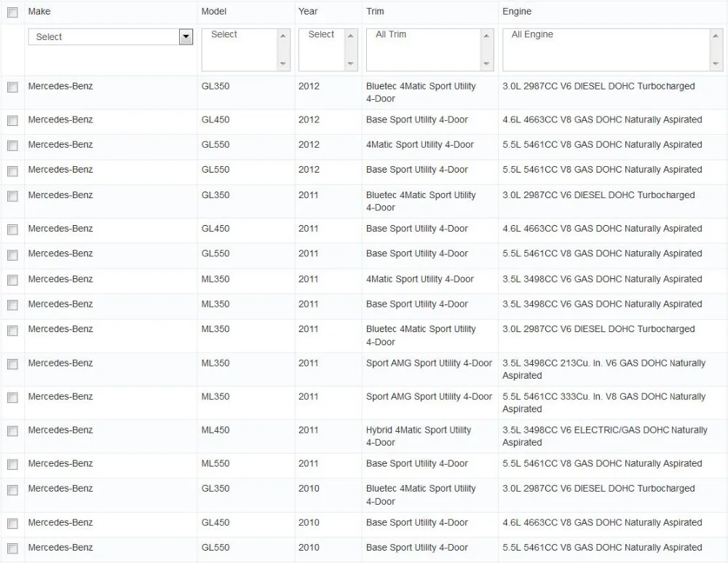Click the 2010 year cell of the GL350 row

pos(309,488)
